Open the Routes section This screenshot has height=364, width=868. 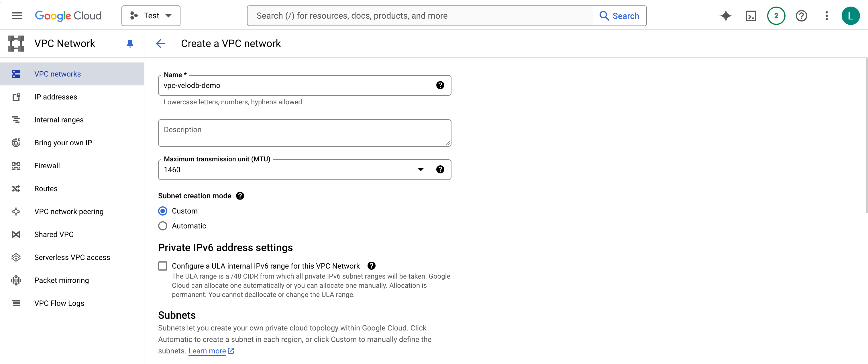click(46, 188)
